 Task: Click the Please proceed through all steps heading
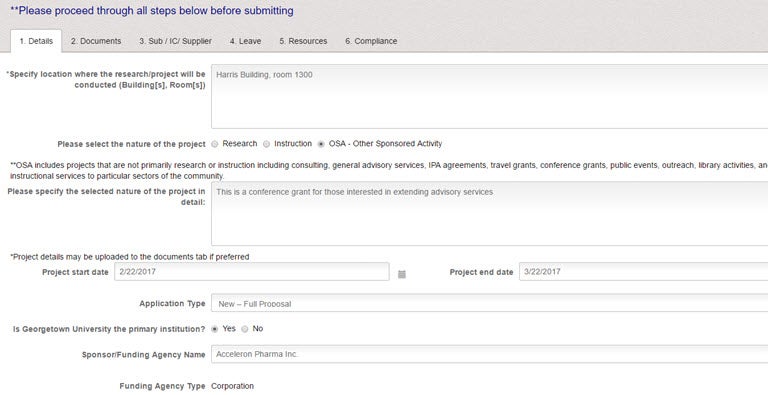[x=152, y=11]
